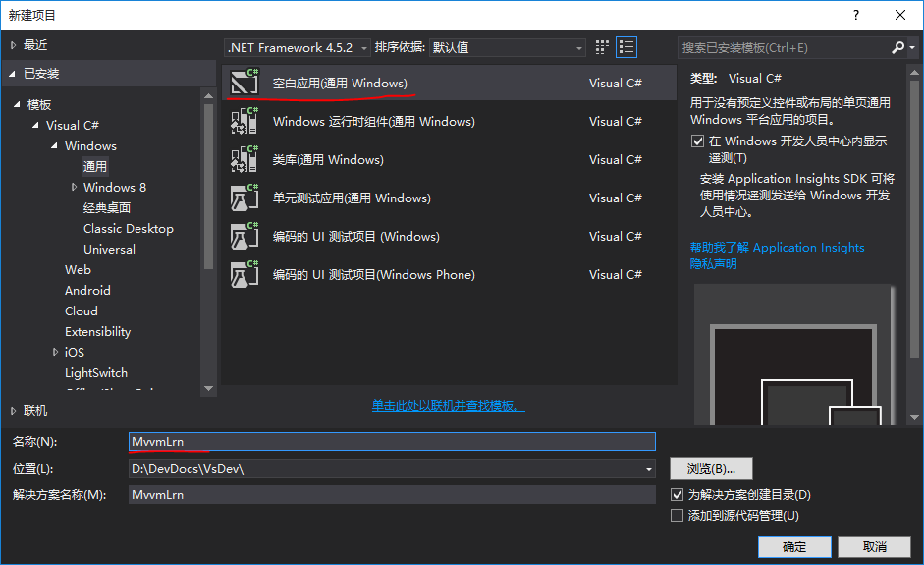Select 类库(通用 Windows) template name

(x=328, y=160)
